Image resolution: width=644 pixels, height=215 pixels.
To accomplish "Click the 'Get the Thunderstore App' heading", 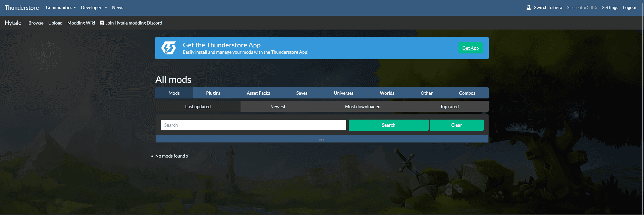I will 222,45.
